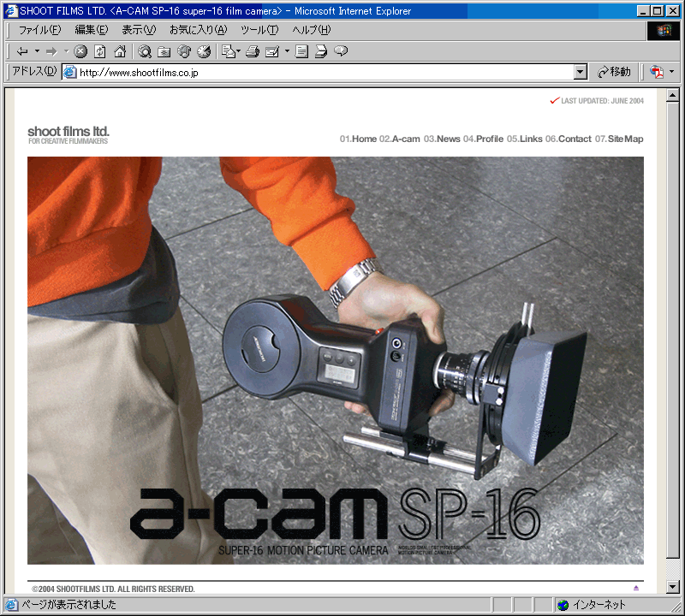This screenshot has height=616, width=685.
Task: Click the アドレス(D) label
Action: [34, 71]
